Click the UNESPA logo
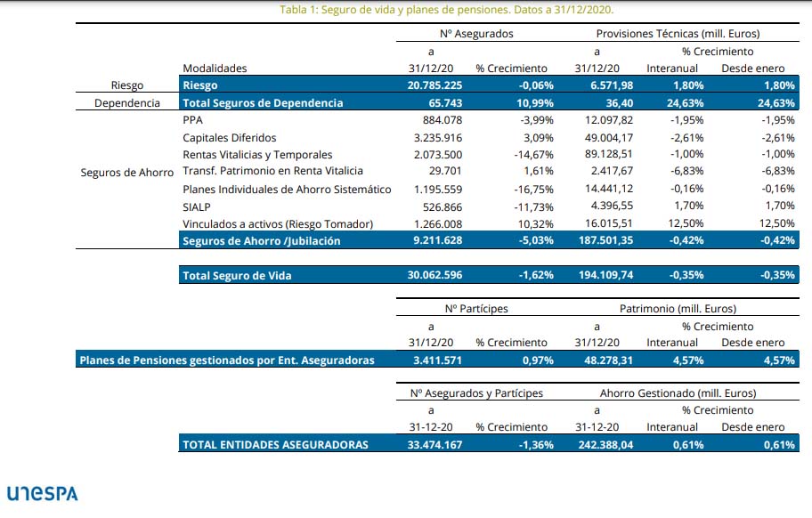 click(42, 493)
